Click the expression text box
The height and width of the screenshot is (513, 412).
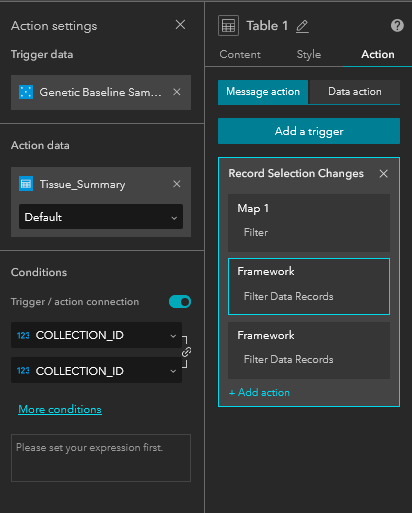click(x=101, y=458)
